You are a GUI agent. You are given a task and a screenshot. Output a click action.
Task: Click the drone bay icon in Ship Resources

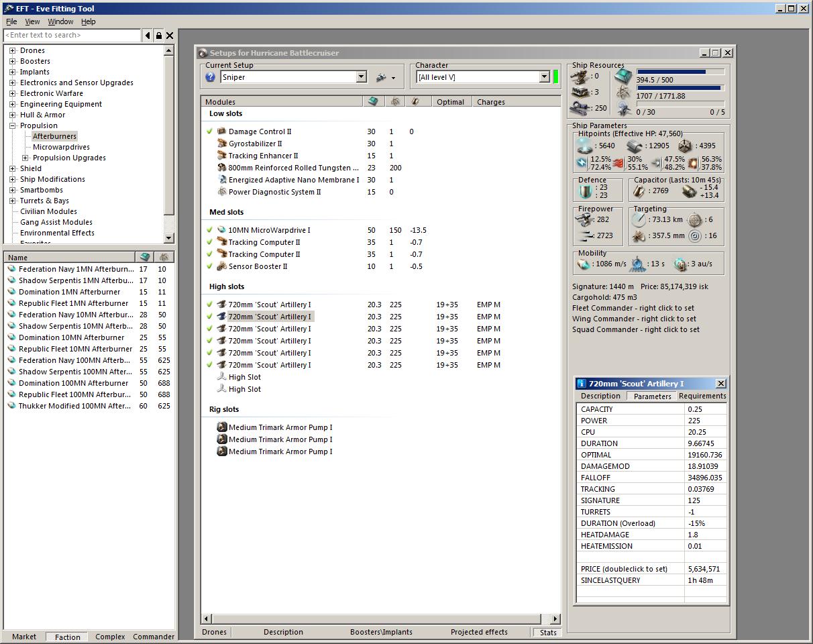[x=623, y=109]
